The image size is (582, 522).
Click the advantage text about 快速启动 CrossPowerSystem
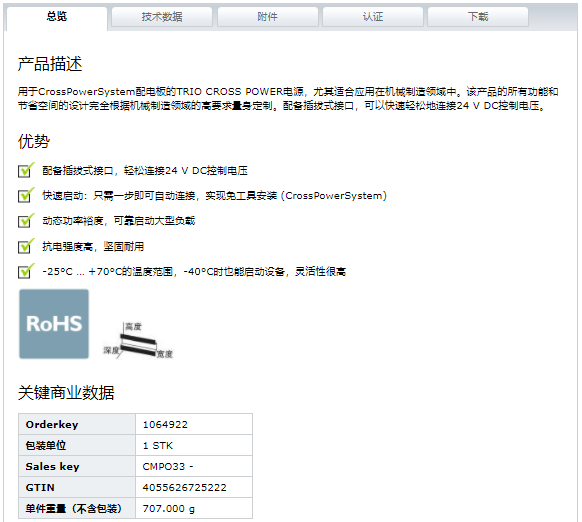215,196
